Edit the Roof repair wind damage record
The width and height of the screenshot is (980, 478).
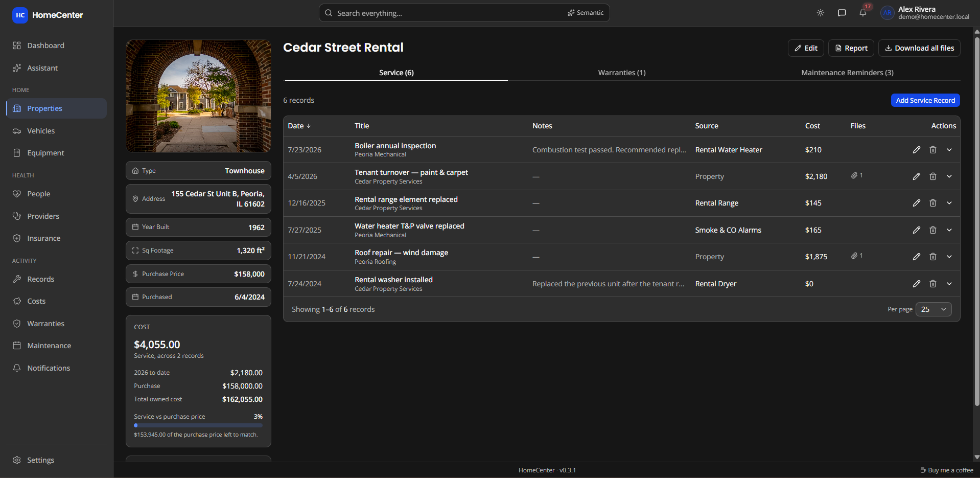[x=917, y=257]
